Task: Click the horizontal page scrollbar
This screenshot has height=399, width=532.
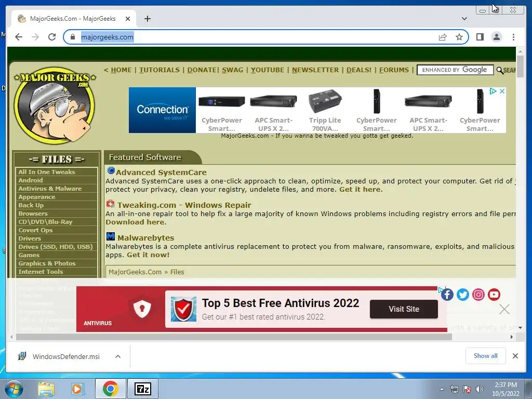Action: click(x=234, y=337)
